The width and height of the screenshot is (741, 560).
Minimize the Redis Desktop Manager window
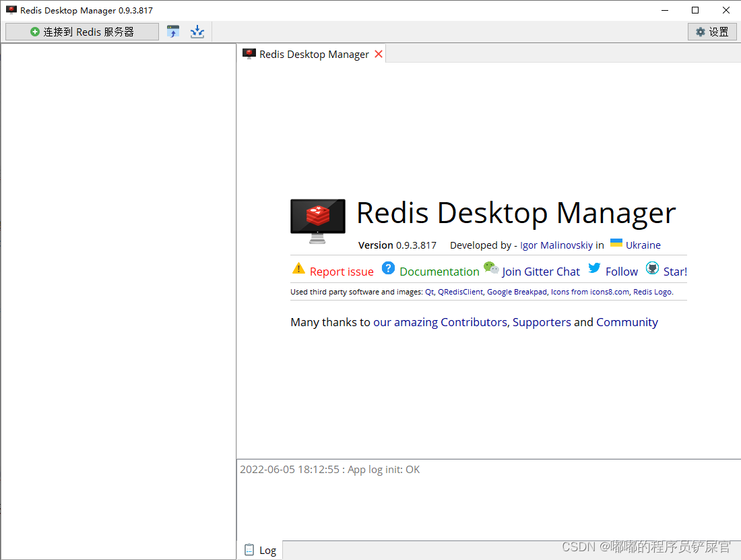664,10
